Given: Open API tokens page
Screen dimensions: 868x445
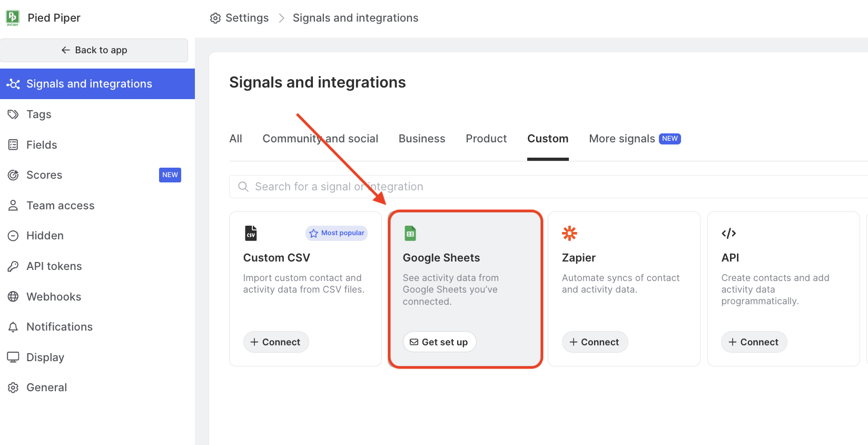Looking at the screenshot, I should coord(54,266).
